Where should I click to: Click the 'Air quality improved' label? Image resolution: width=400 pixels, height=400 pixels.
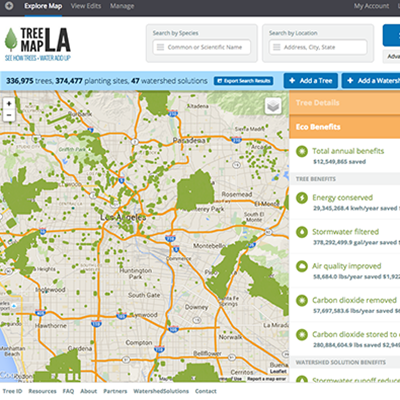tap(347, 266)
